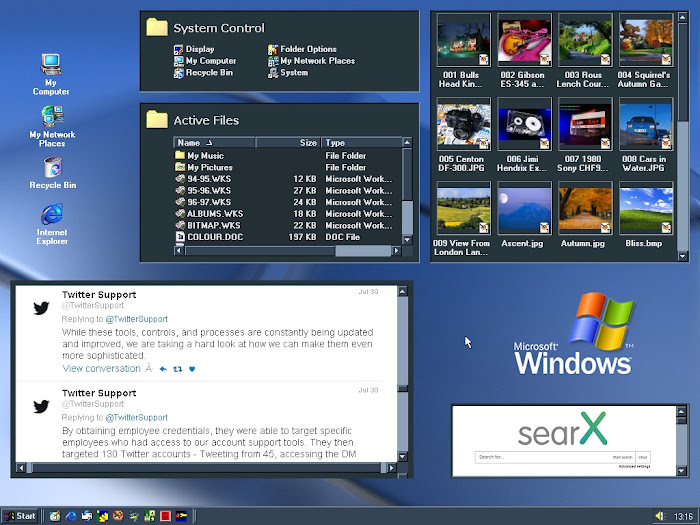Click the red square quick launch icon
This screenshot has width=700, height=525.
166,516
